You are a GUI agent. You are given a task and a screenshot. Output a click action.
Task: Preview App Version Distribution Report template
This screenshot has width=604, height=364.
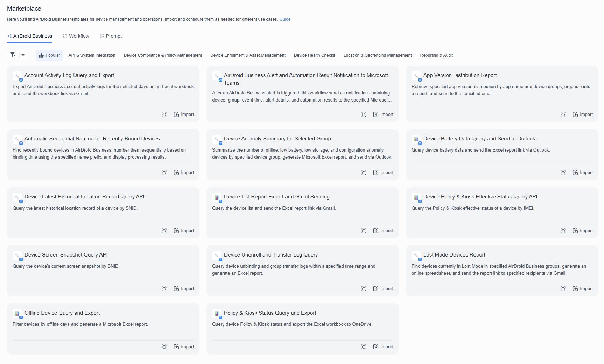[563, 114]
